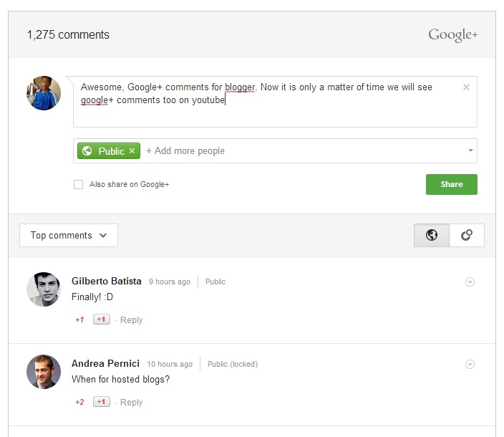Show public comments with the globe icon

coord(432,235)
